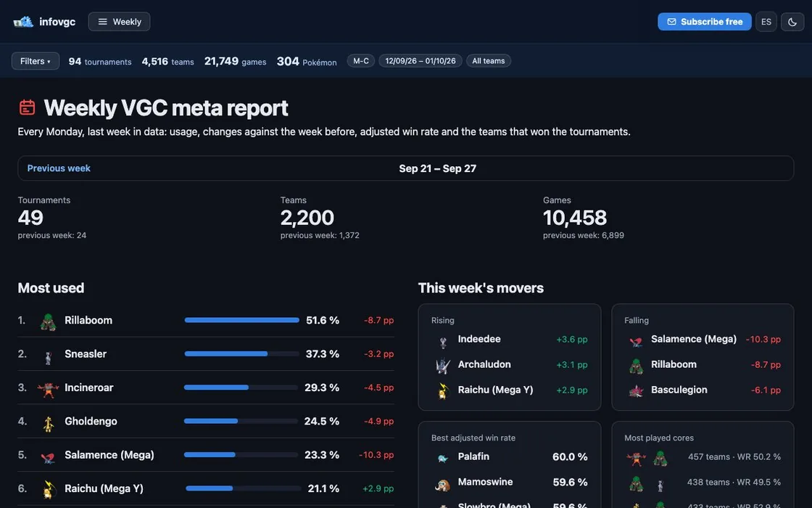812x508 pixels.
Task: Toggle dark mode moon icon
Action: tap(792, 22)
